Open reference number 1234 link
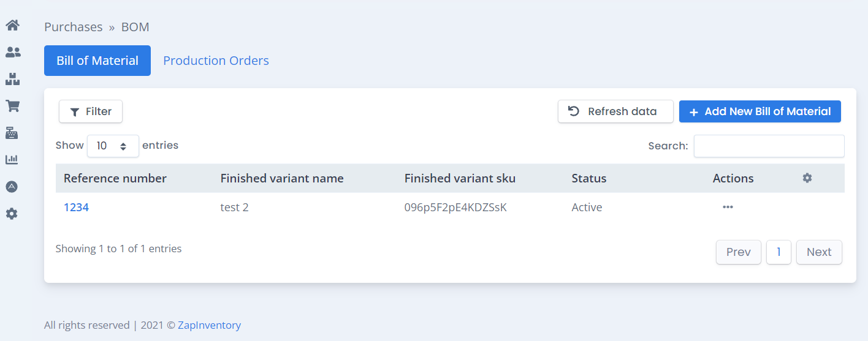 pos(76,208)
